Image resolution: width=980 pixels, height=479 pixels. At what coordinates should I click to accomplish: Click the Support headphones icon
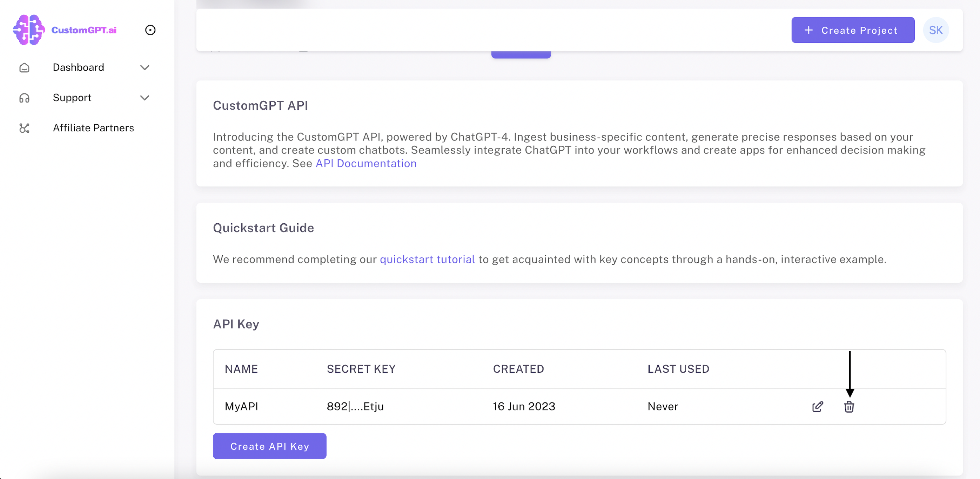[24, 98]
